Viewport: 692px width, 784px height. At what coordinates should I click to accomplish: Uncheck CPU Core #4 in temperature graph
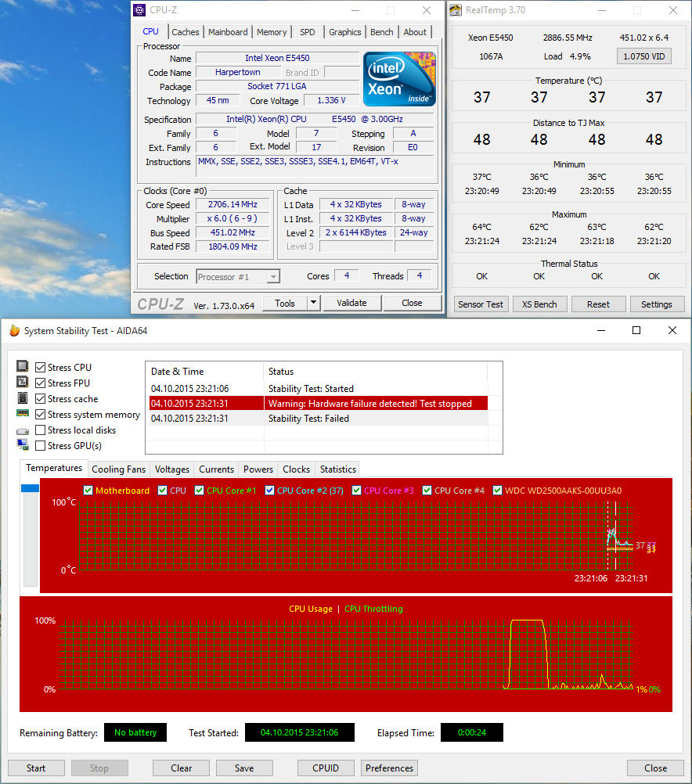tap(427, 491)
